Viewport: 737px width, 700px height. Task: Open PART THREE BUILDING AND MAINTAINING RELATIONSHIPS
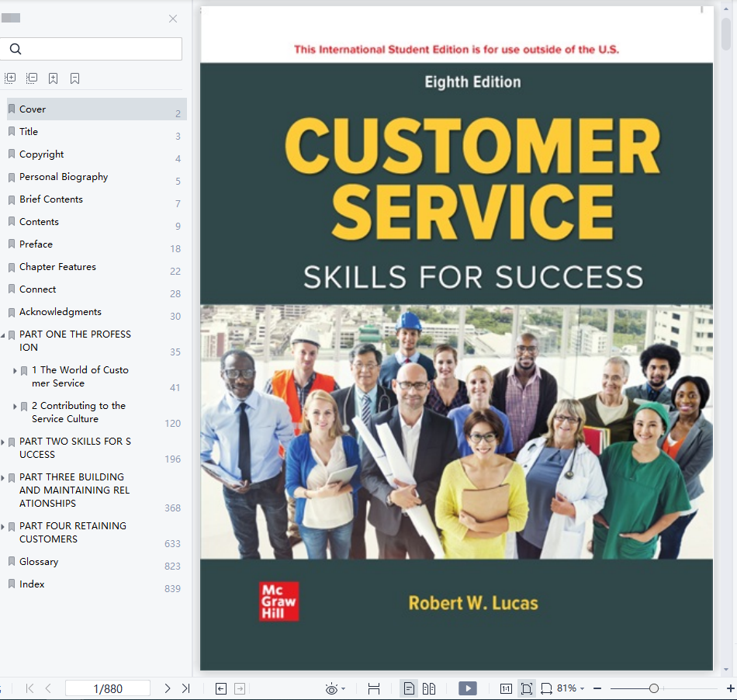(x=74, y=490)
